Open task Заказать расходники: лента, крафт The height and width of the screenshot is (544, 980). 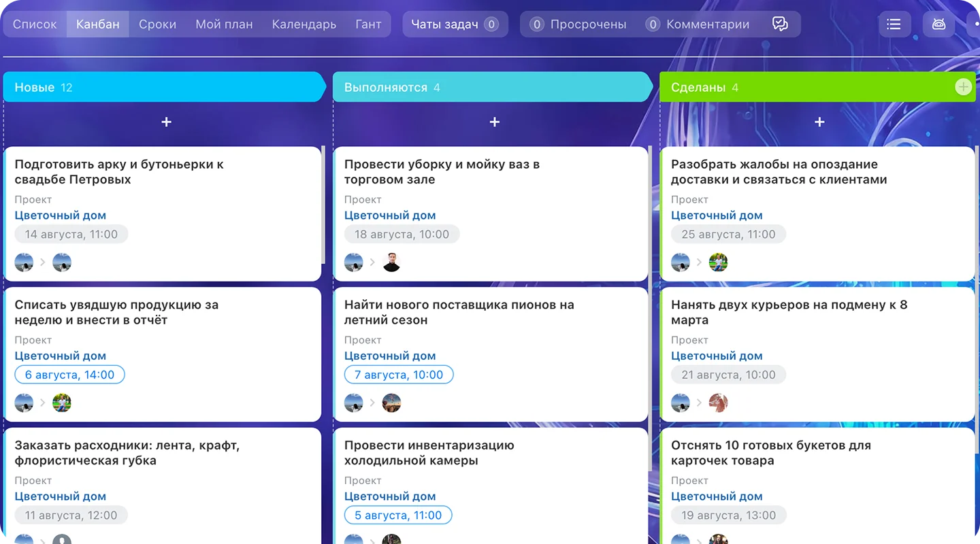[x=127, y=453]
